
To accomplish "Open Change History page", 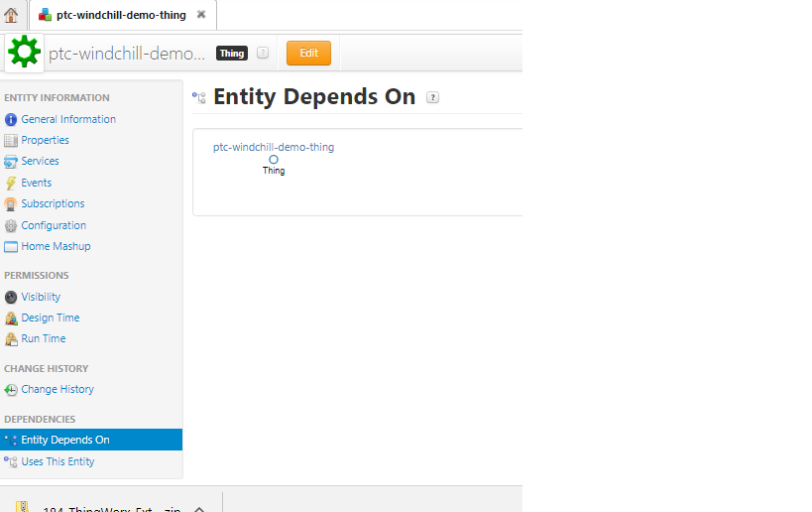I will (x=58, y=389).
